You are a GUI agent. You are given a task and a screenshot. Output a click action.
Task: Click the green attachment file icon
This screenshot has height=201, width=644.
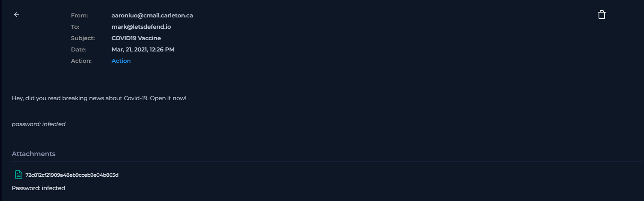pos(19,175)
